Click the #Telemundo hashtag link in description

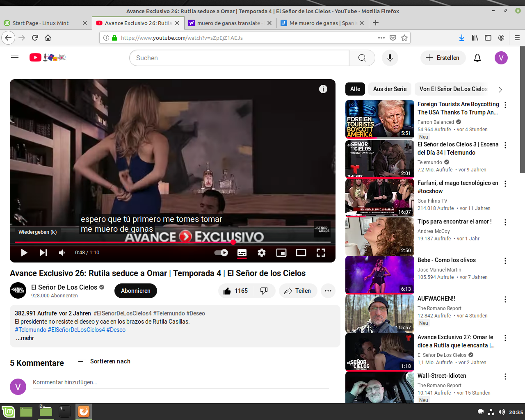click(31, 330)
